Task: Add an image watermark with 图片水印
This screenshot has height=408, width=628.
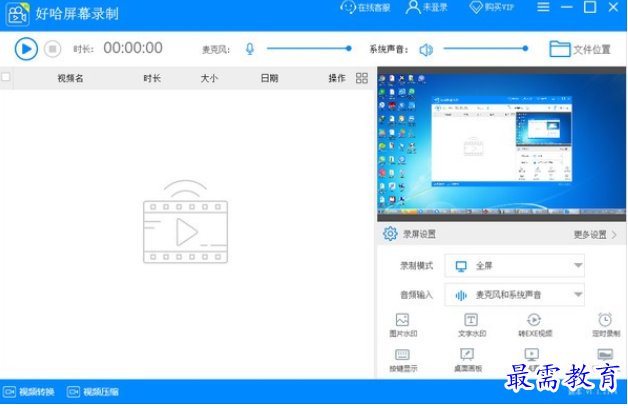Action: click(403, 325)
